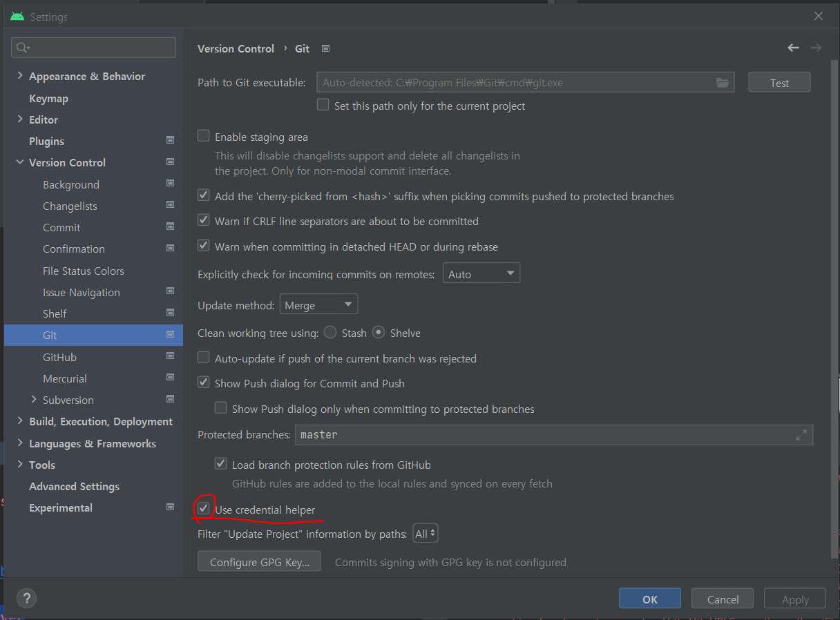Select the Shelve radio button
840x620 pixels.
click(379, 332)
